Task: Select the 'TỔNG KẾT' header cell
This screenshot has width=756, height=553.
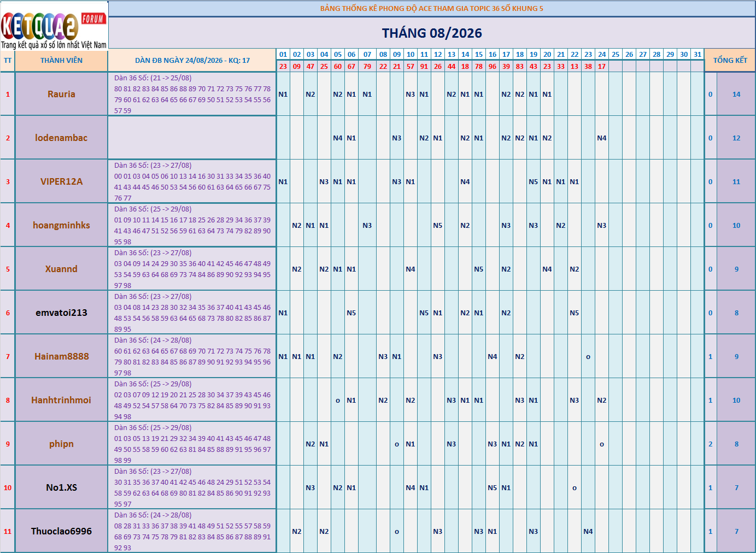Action: point(730,61)
